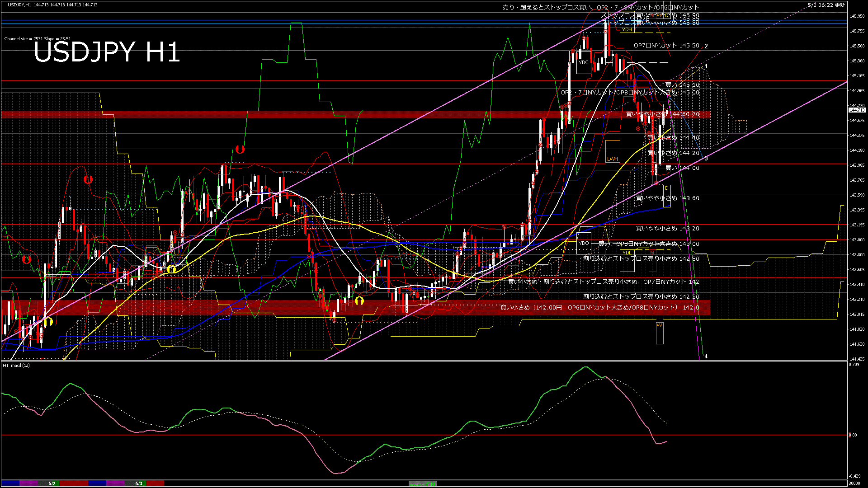868x488 pixels.
Task: Select the 5/3 date marker at bottom
Action: click(139, 483)
